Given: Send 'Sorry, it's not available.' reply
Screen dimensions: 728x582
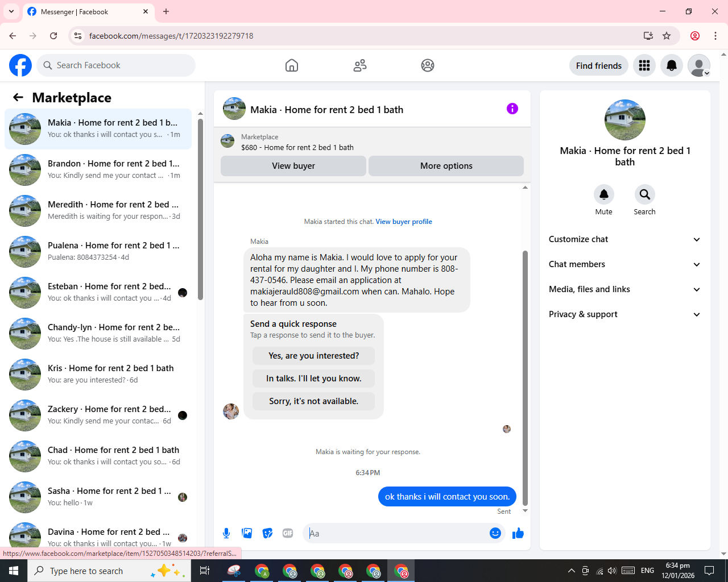Looking at the screenshot, I should 314,401.
